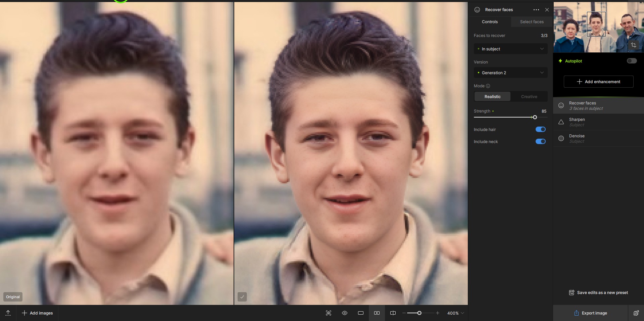This screenshot has height=321, width=644.
Task: Turn off the Include neck toggle
Action: tap(540, 141)
